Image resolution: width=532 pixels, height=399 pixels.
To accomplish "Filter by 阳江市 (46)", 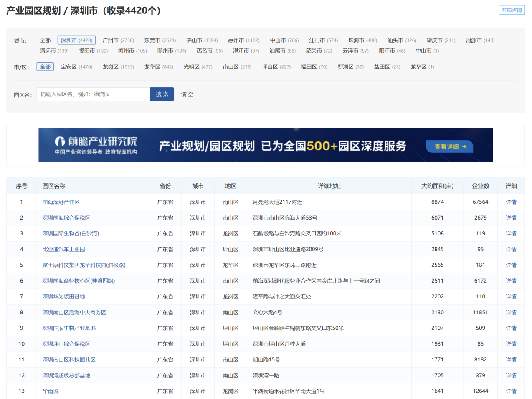I will [x=392, y=51].
